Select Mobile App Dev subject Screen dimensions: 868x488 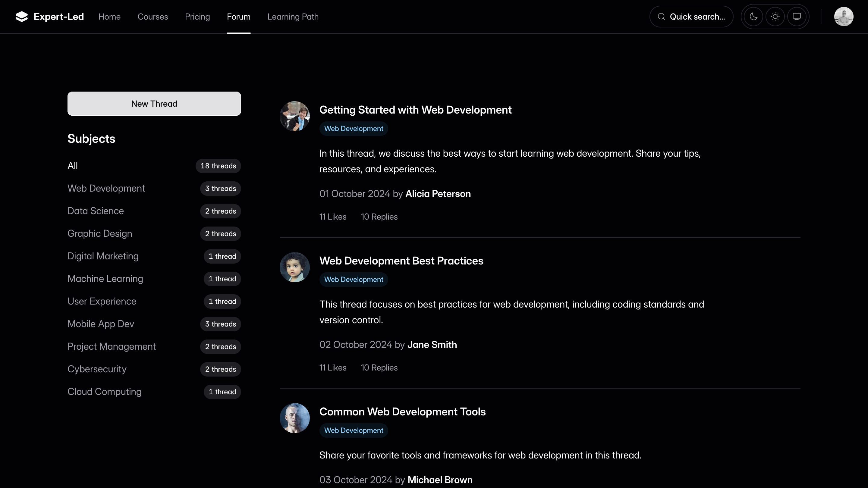click(x=101, y=324)
